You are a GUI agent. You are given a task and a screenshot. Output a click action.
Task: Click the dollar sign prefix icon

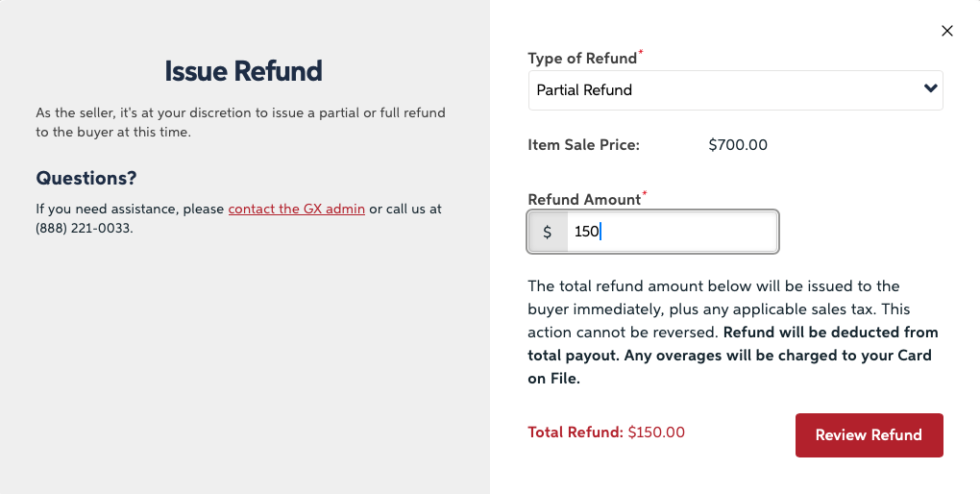coord(548,232)
